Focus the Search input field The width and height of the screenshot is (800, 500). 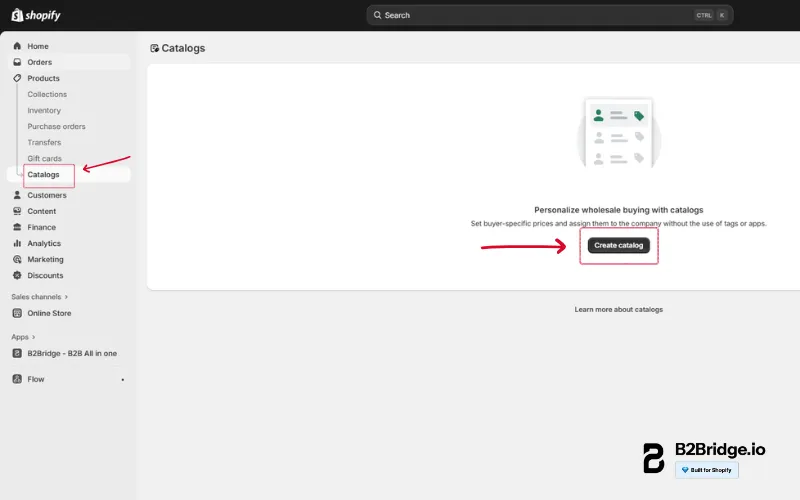click(x=549, y=15)
